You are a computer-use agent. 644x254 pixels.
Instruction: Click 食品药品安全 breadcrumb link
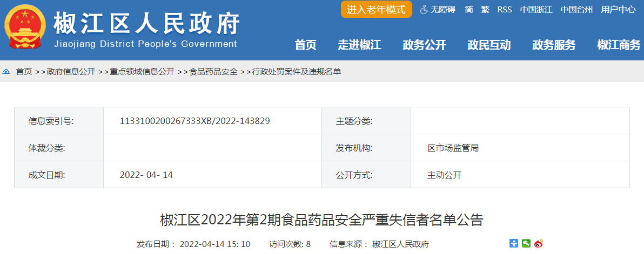pos(213,72)
